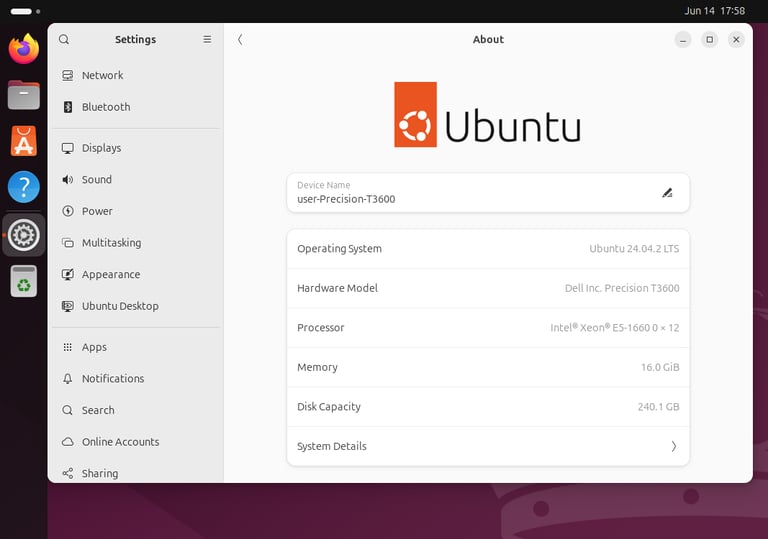Open the System Details row

point(488,446)
